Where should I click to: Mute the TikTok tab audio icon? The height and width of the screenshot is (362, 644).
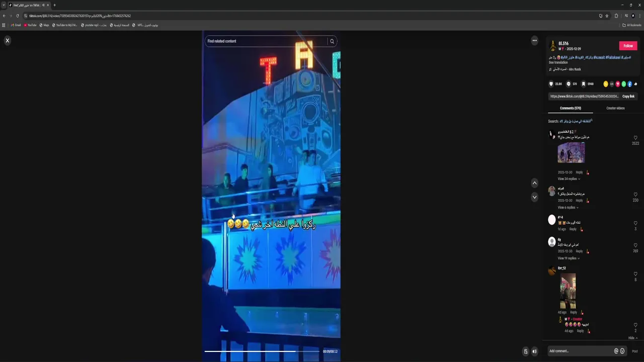click(x=43, y=5)
